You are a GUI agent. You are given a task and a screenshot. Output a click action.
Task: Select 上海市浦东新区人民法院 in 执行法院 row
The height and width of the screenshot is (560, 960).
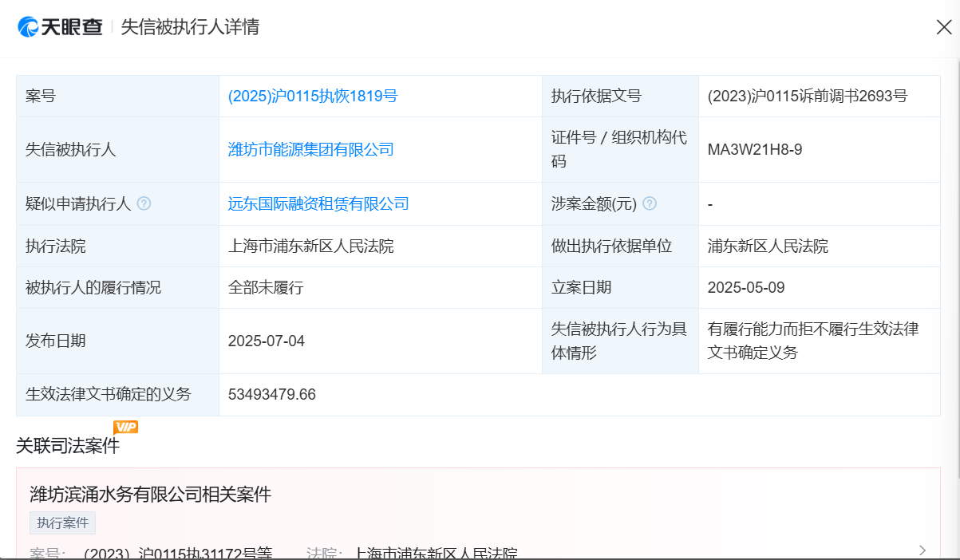click(311, 246)
